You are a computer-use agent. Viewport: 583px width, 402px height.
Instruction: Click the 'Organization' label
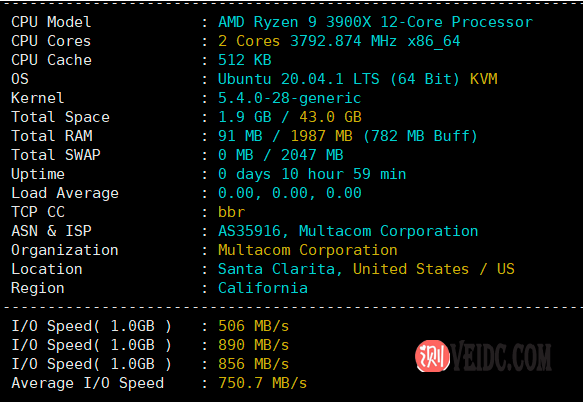pos(65,250)
